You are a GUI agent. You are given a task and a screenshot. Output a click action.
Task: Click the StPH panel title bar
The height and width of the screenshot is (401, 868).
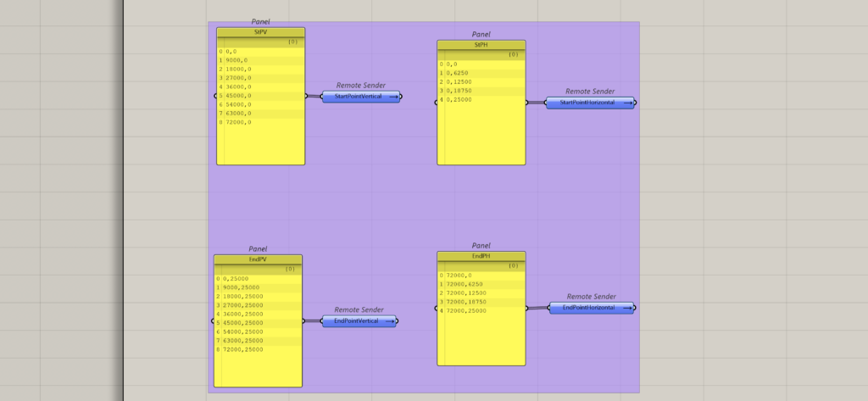coord(481,45)
